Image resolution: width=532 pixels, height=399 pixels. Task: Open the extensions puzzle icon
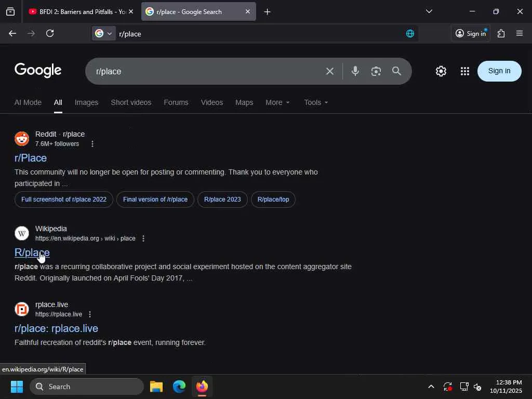point(501,33)
